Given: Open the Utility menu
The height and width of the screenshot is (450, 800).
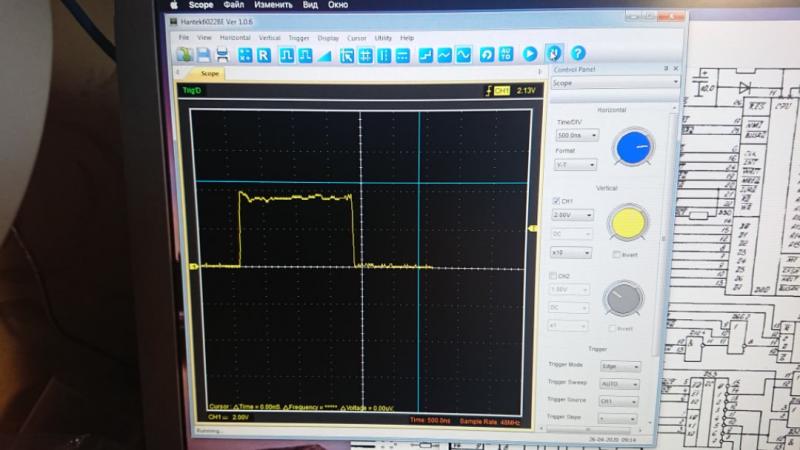Looking at the screenshot, I should 383,37.
